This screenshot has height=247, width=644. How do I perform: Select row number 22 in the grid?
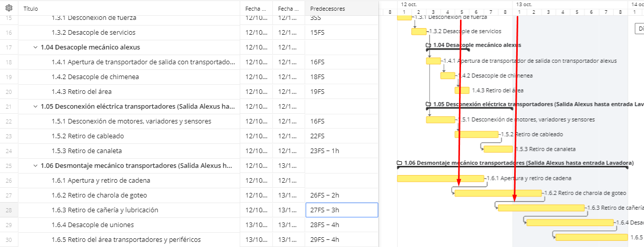(x=8, y=121)
